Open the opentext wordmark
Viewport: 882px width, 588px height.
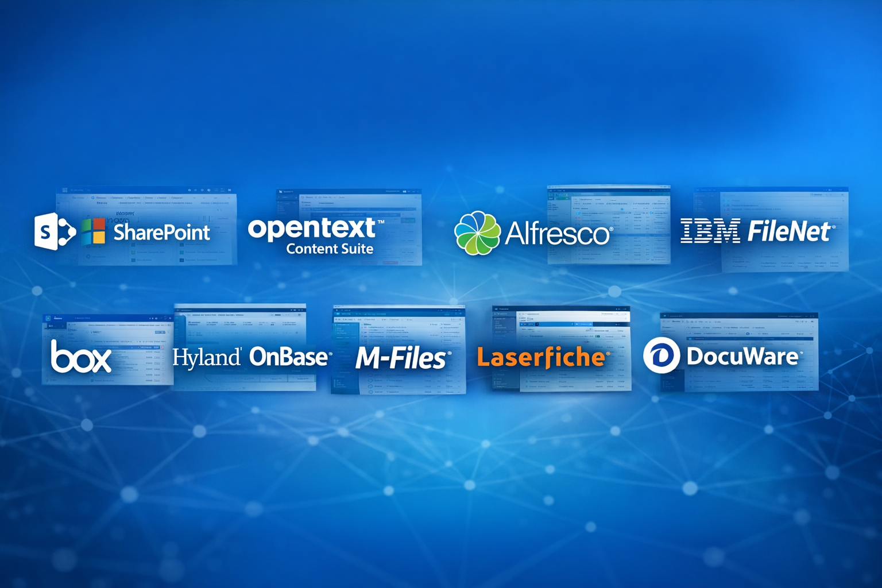(x=313, y=228)
